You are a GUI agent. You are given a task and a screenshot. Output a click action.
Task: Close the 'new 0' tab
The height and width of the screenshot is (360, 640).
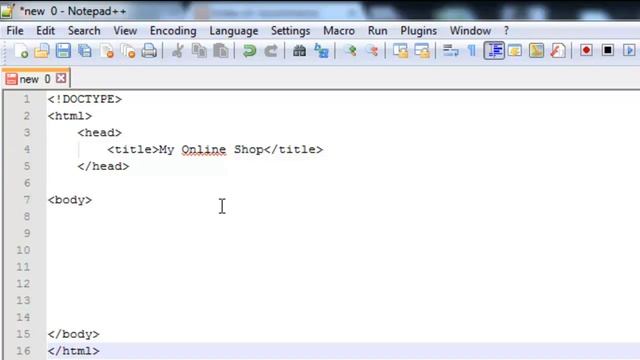(61, 78)
